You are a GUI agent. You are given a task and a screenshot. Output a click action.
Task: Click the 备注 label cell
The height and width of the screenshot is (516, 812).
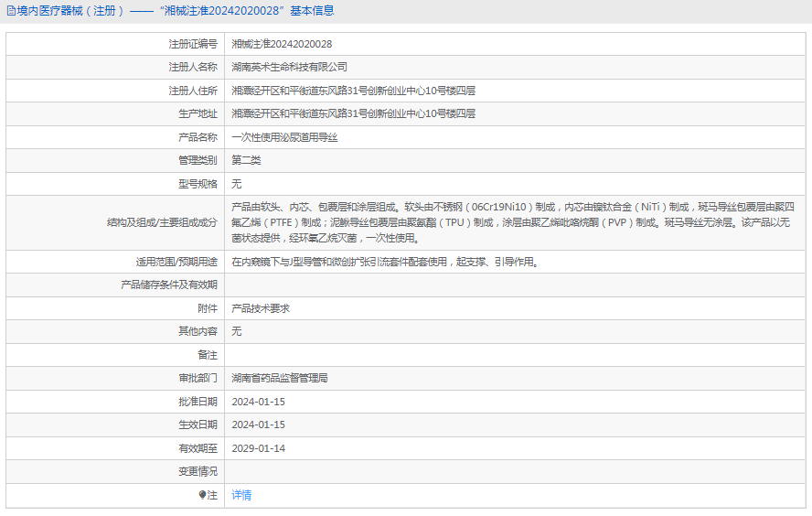click(x=115, y=355)
